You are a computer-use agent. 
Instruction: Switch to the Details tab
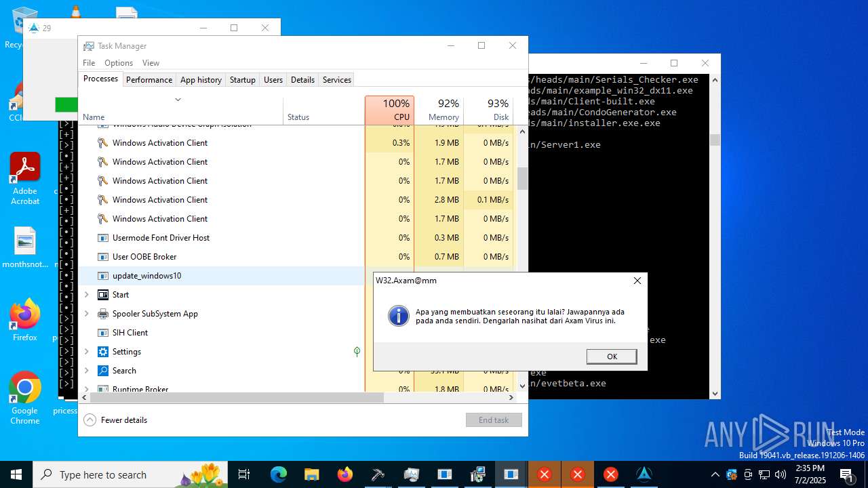(x=302, y=80)
